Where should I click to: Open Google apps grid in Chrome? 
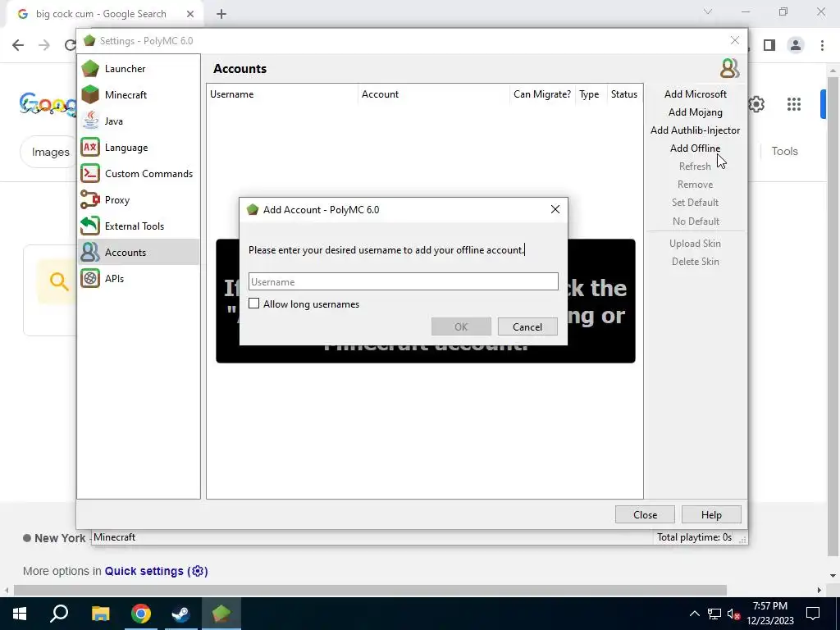point(794,104)
